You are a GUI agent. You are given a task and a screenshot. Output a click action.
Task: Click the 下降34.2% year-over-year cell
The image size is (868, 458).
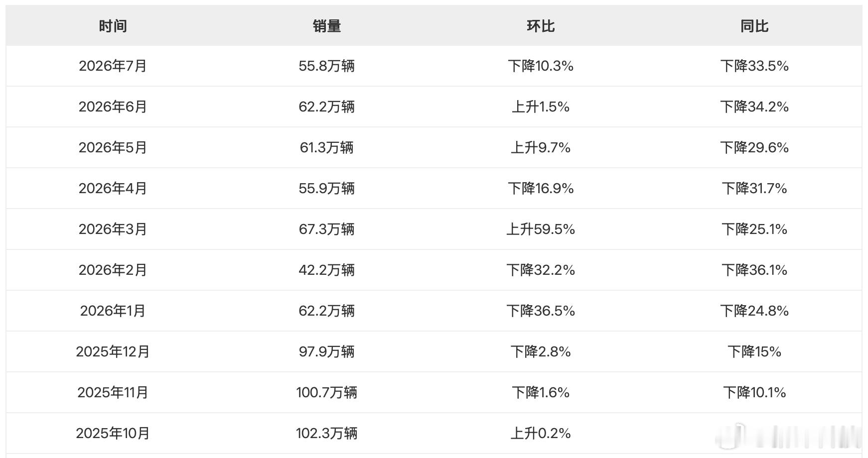[x=754, y=107]
